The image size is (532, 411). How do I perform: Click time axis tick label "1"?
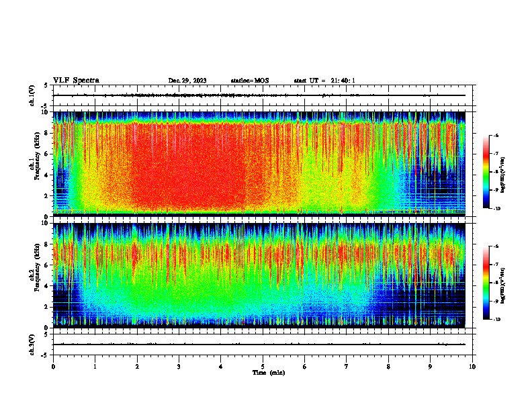95,367
